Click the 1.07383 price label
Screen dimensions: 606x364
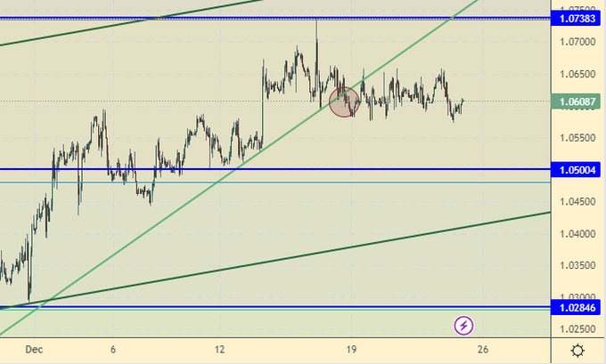tap(577, 18)
